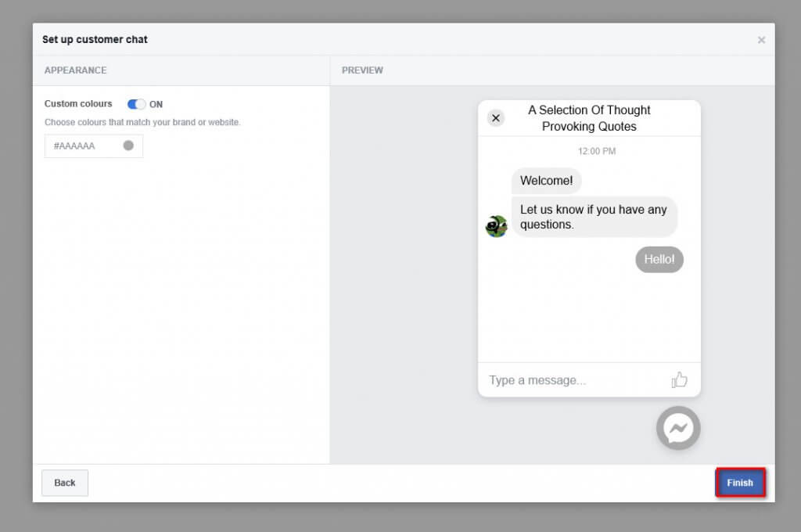Screen dimensions: 801x532
Task: Click the Hello! message bubble
Action: (659, 260)
